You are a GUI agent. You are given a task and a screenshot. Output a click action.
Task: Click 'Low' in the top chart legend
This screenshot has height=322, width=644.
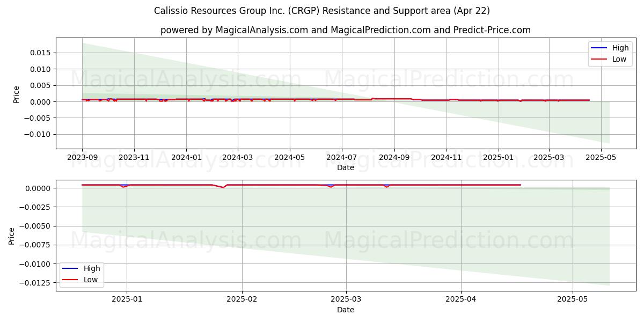(x=619, y=59)
